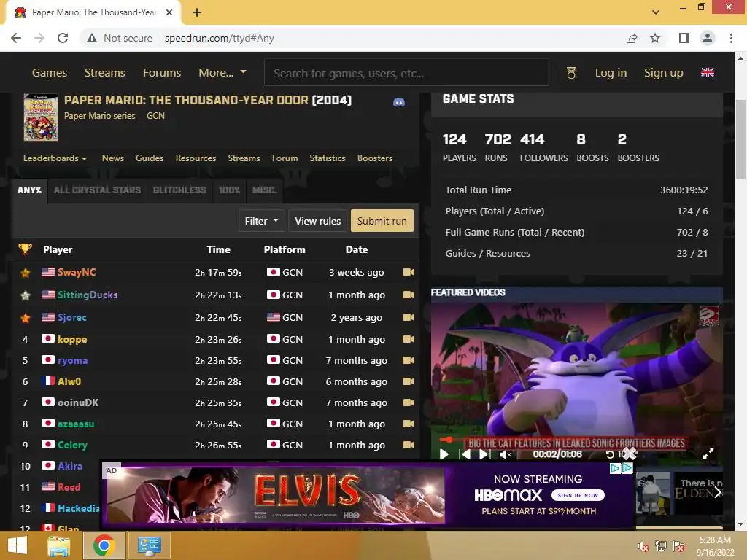Open Chrome side panel
747x560 pixels.
point(684,38)
